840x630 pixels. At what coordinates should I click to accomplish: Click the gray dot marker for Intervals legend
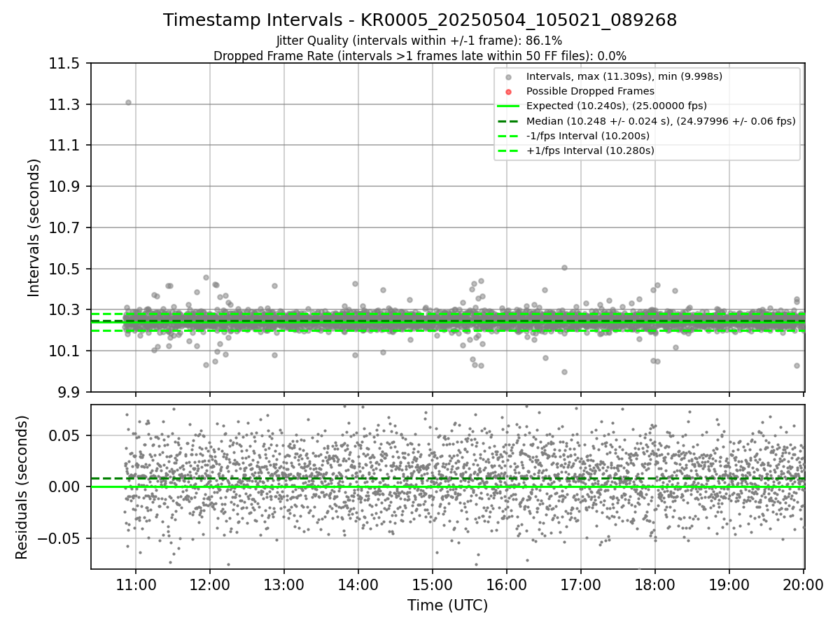coord(509,77)
